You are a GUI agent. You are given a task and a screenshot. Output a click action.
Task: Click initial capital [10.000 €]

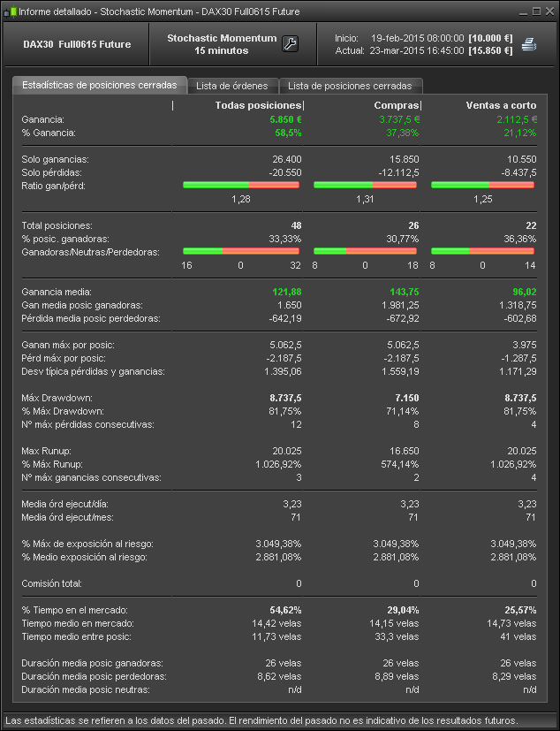point(490,38)
